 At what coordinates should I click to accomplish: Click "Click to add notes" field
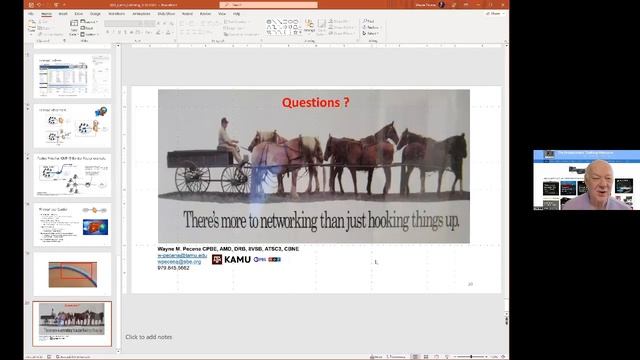pos(149,337)
